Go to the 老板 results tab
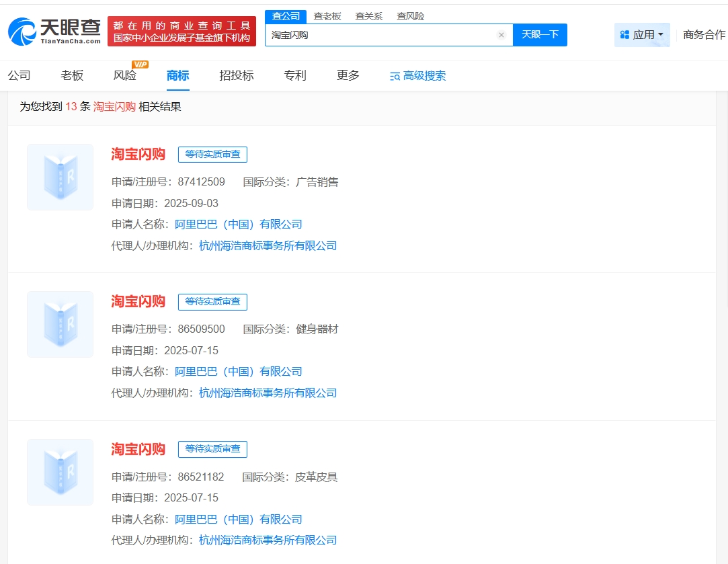Image resolution: width=728 pixels, height=564 pixels. click(x=72, y=75)
